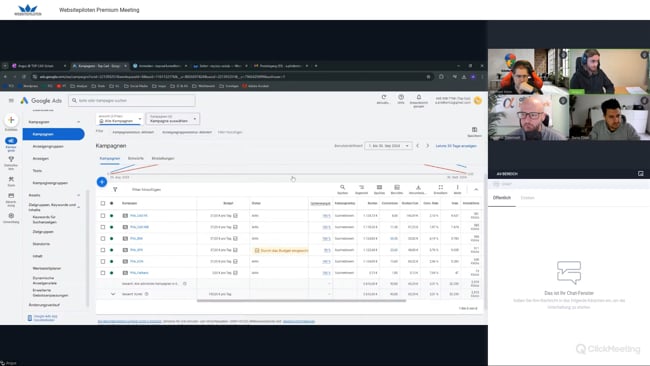
Task: Click the blue add campaign plus button
Action: point(102,182)
